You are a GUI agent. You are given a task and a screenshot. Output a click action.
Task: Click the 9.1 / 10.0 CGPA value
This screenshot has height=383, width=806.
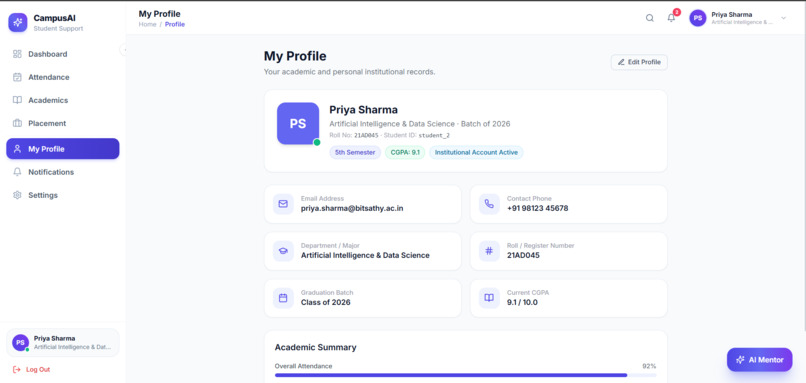coord(522,302)
